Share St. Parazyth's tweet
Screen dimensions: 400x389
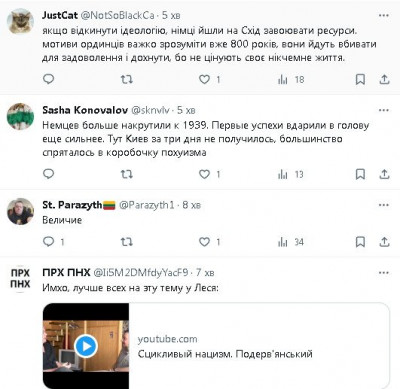click(x=384, y=242)
